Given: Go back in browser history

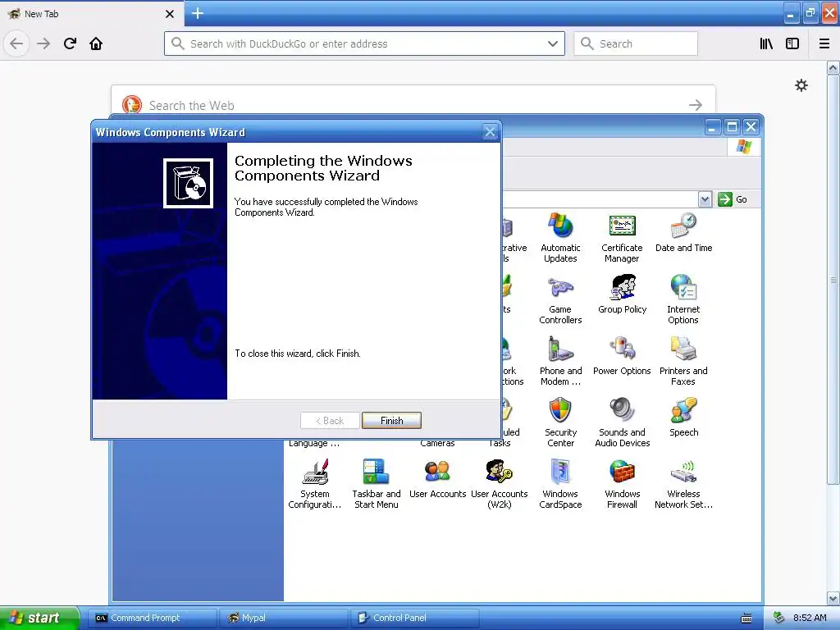Looking at the screenshot, I should pyautogui.click(x=16, y=43).
